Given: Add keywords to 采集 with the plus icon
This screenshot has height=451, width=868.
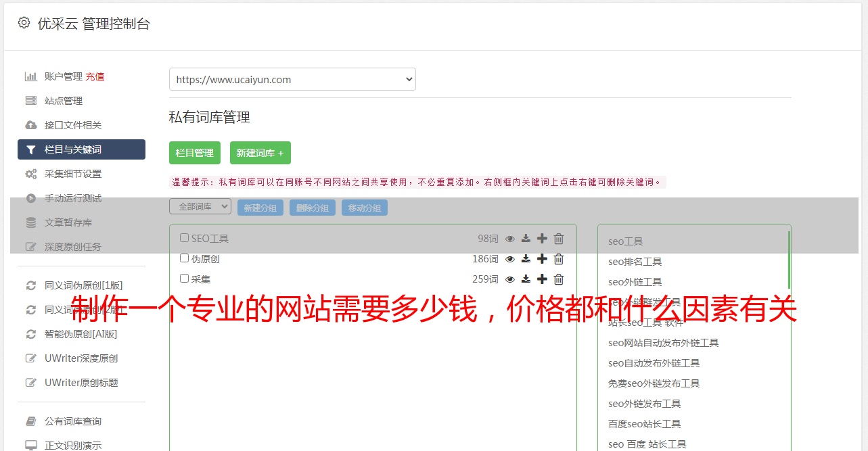Looking at the screenshot, I should [x=542, y=279].
